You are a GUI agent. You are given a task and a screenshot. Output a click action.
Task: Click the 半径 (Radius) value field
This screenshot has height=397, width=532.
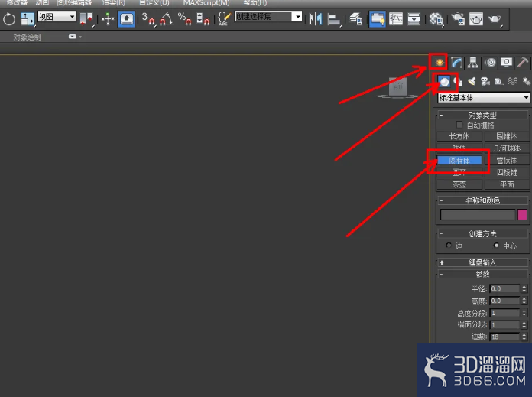click(x=504, y=289)
